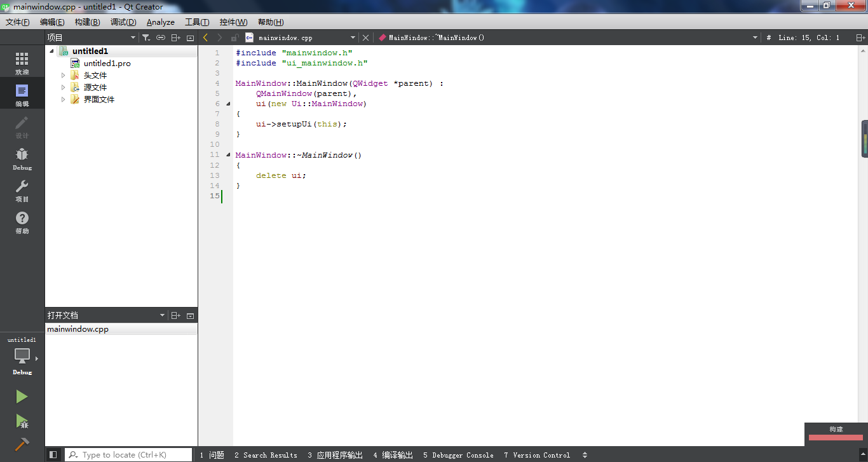
Task: Expand the 源文件 folder
Action: coord(63,87)
